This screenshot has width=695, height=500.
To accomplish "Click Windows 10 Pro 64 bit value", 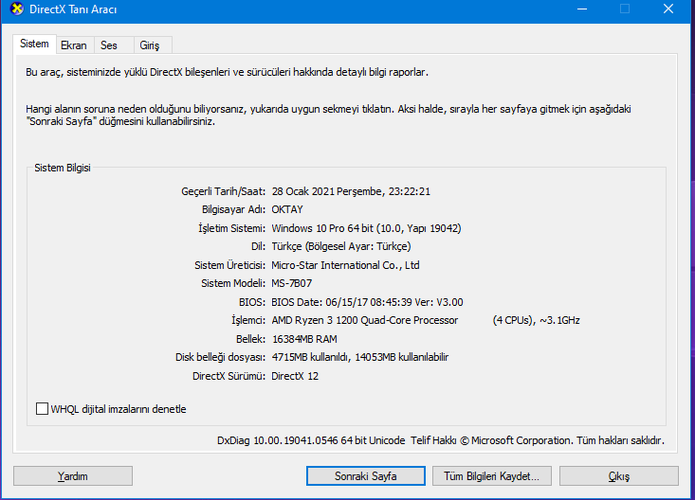I will 367,228.
